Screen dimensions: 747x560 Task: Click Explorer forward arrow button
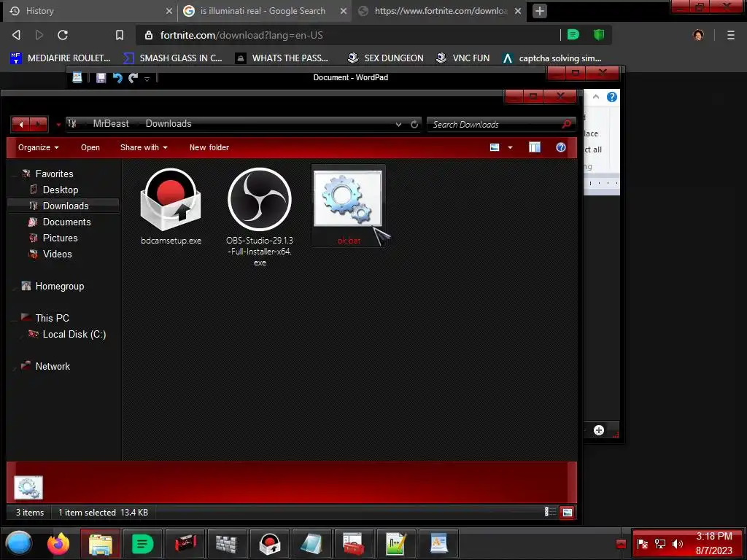(39, 124)
